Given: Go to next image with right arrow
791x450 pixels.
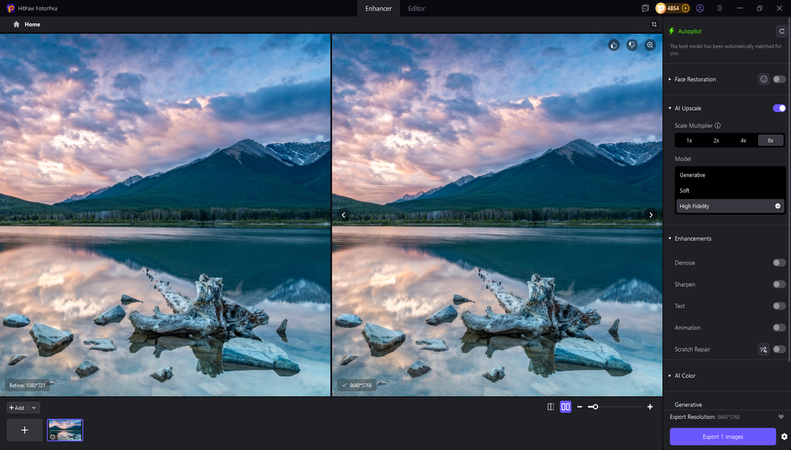Looking at the screenshot, I should (651, 215).
